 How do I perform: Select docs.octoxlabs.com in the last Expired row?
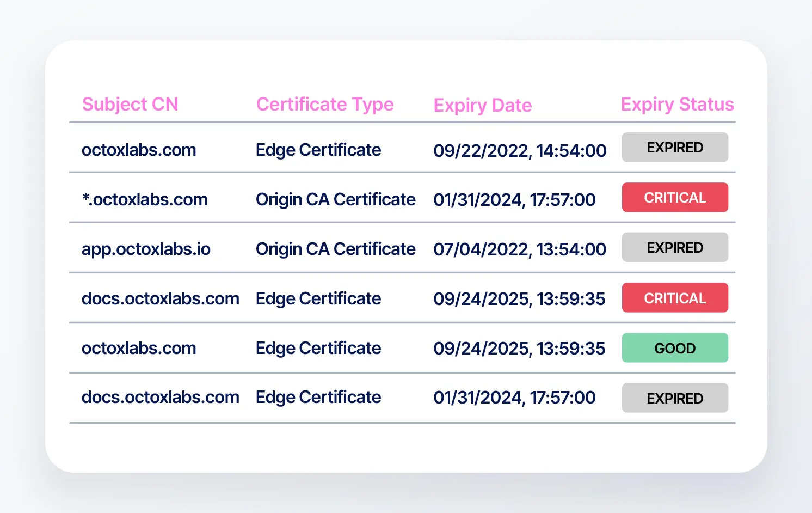[x=161, y=397]
